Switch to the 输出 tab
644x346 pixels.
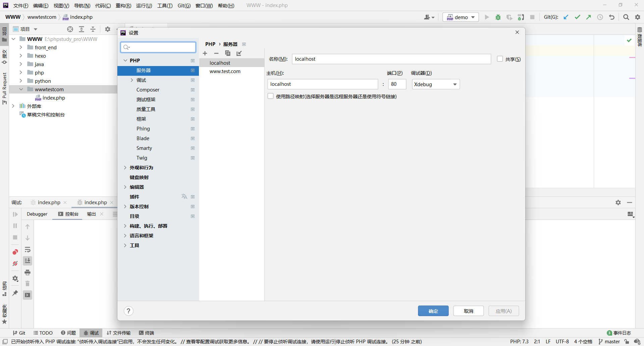coord(92,214)
